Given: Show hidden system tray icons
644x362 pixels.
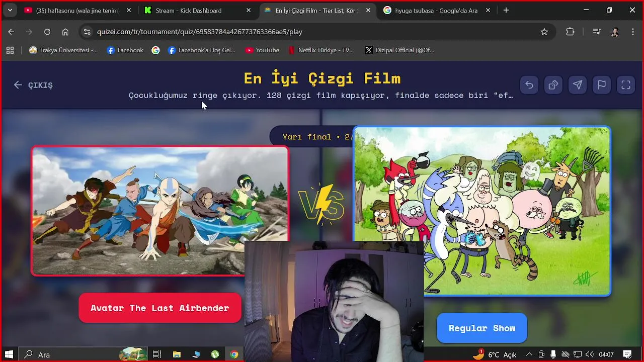Looking at the screenshot, I should [x=529, y=354].
